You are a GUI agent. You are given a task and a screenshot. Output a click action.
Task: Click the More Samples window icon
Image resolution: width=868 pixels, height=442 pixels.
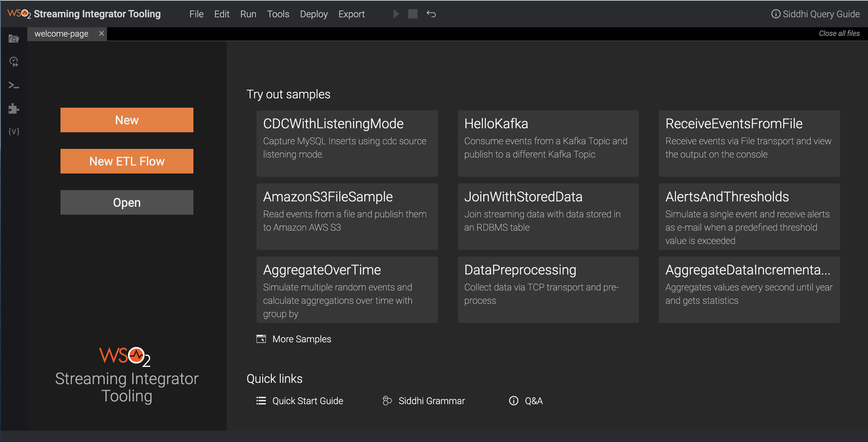click(x=261, y=339)
